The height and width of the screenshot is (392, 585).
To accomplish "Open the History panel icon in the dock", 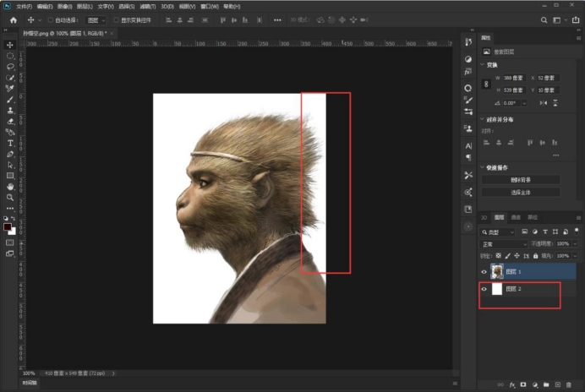I will 468,42.
